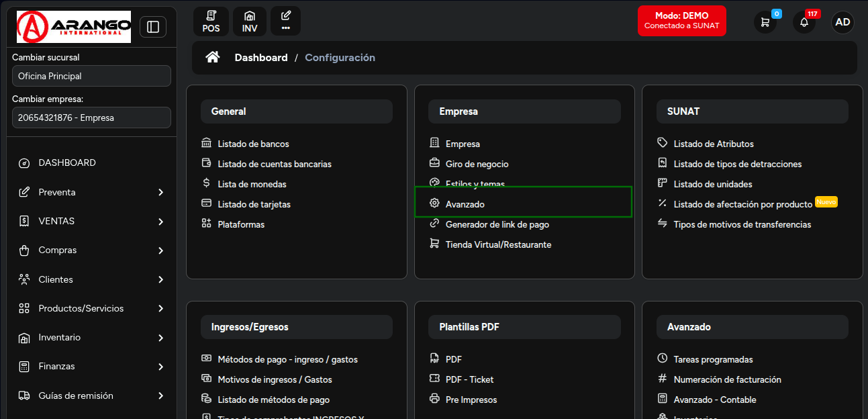This screenshot has width=868, height=419.
Task: Expand the Preventa menu chevron
Action: (x=160, y=192)
